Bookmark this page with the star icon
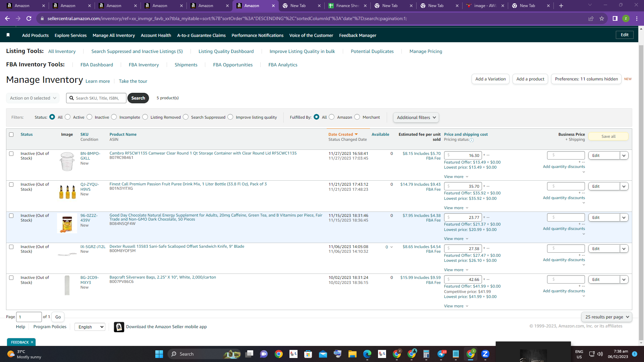The image size is (644, 362). tap(602, 18)
